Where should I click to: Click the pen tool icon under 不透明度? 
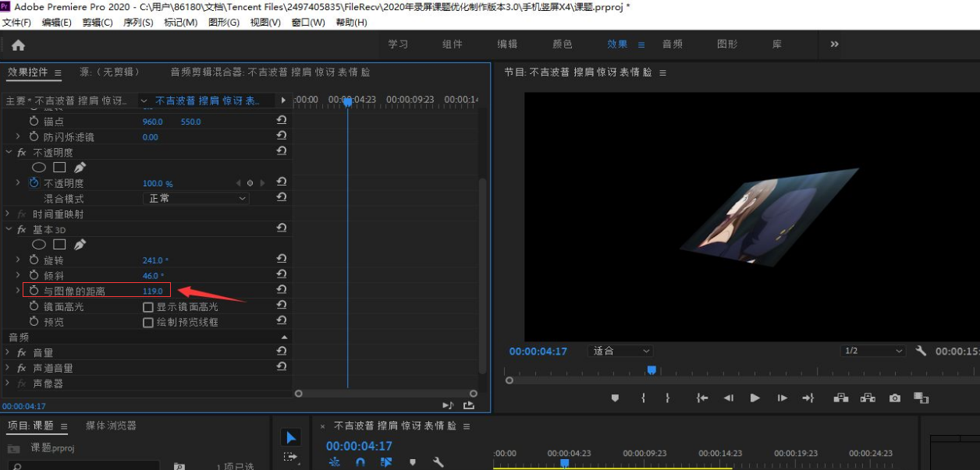point(80,167)
